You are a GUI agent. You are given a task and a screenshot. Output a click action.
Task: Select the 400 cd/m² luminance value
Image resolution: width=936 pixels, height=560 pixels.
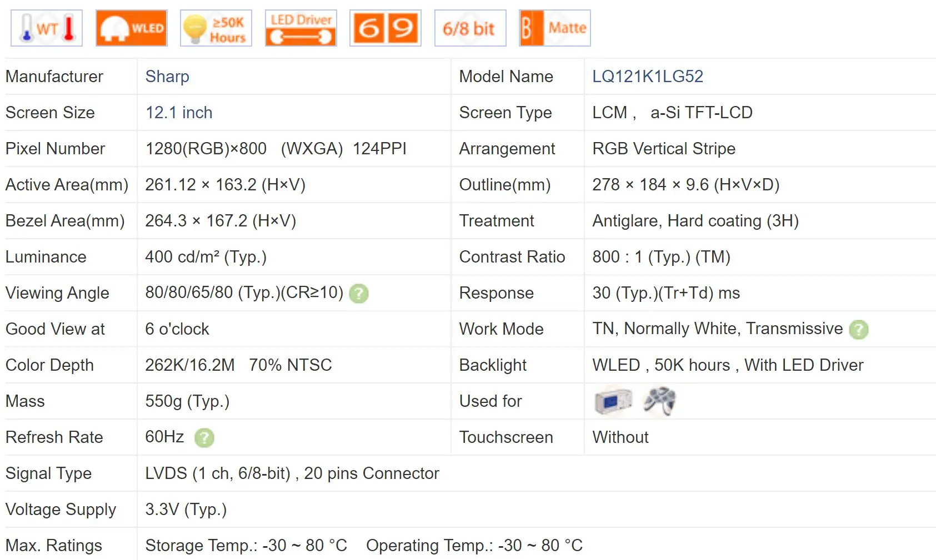206,257
